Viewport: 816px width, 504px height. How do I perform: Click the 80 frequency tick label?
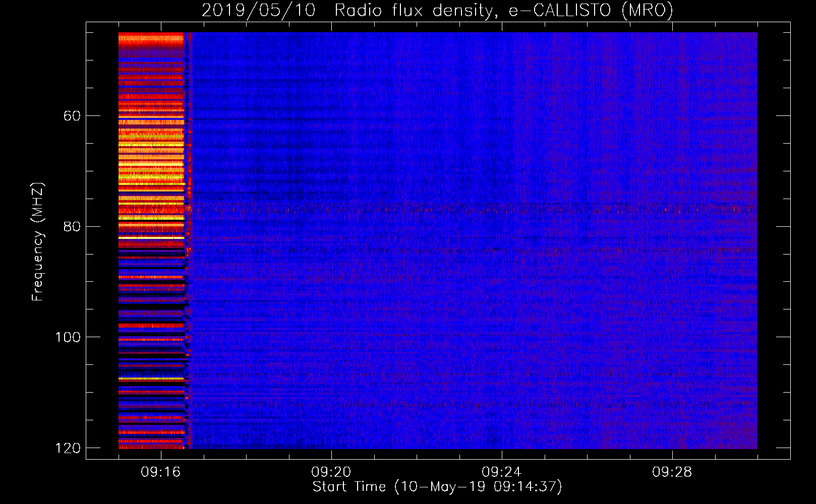coord(72,226)
